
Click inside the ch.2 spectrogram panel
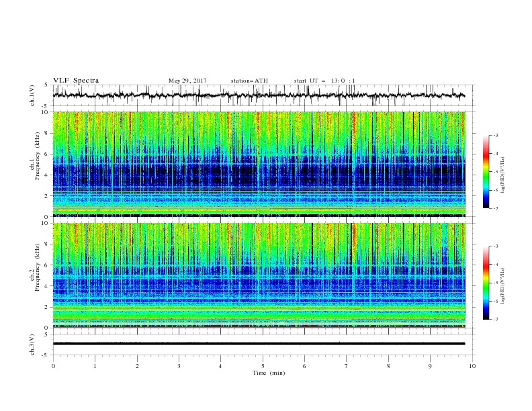[x=259, y=275]
